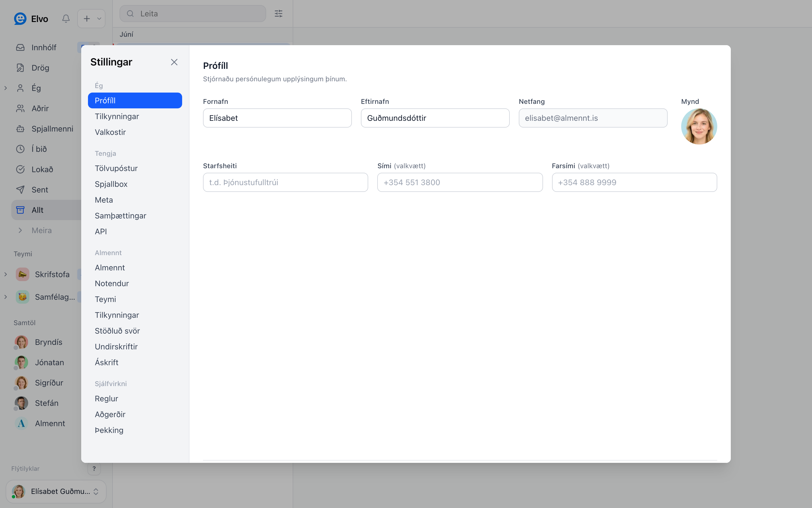Open Undirskriftir settings
Viewport: 812px width, 508px height.
135,347
